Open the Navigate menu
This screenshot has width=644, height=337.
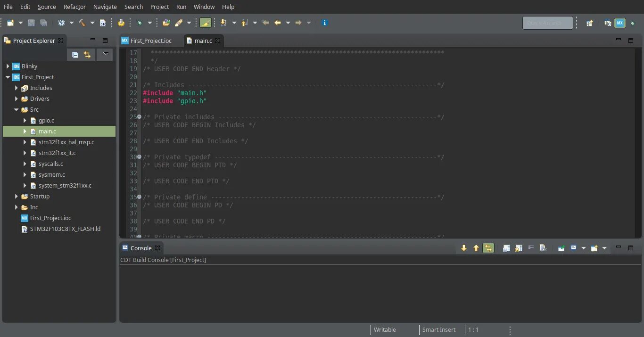coord(105,7)
